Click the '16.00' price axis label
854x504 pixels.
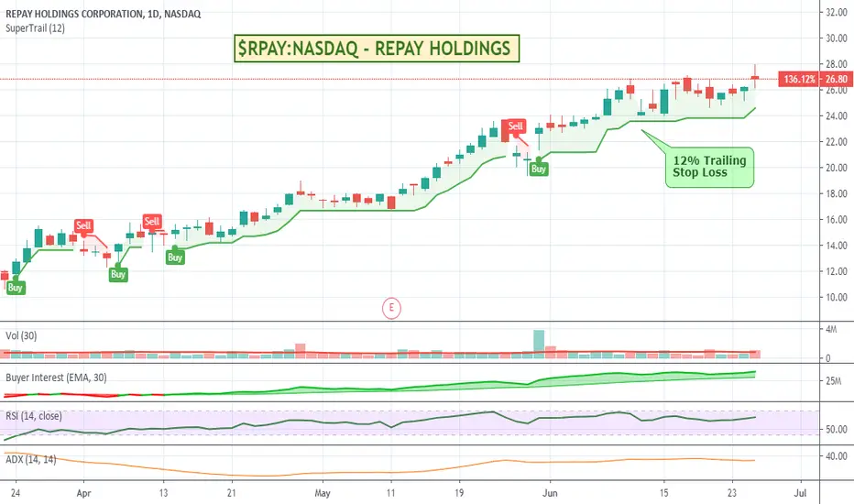(836, 219)
